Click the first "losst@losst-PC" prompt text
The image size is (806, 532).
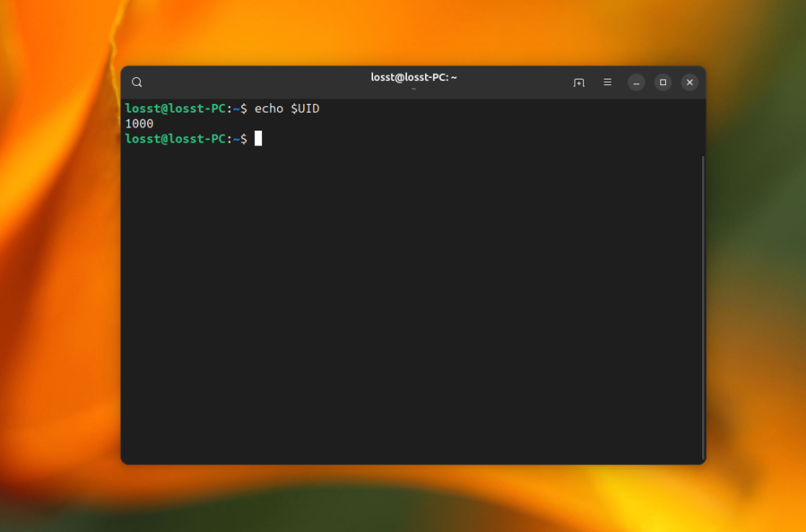pos(176,109)
